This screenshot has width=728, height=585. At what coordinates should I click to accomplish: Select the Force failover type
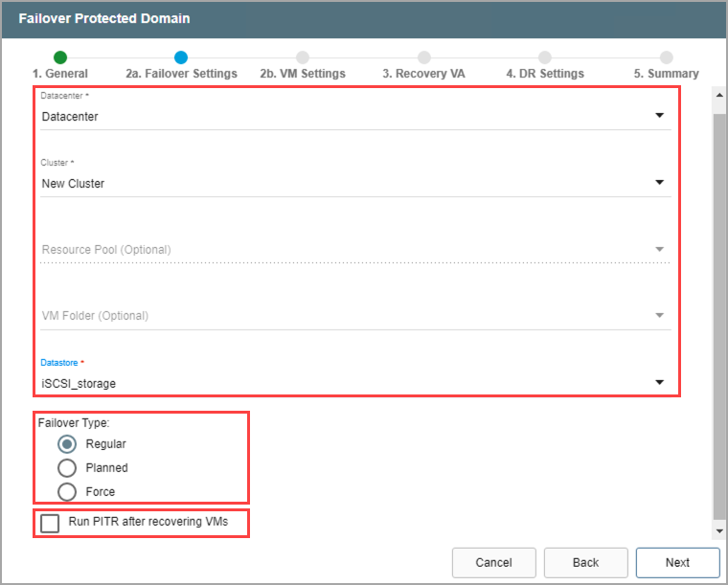click(68, 492)
